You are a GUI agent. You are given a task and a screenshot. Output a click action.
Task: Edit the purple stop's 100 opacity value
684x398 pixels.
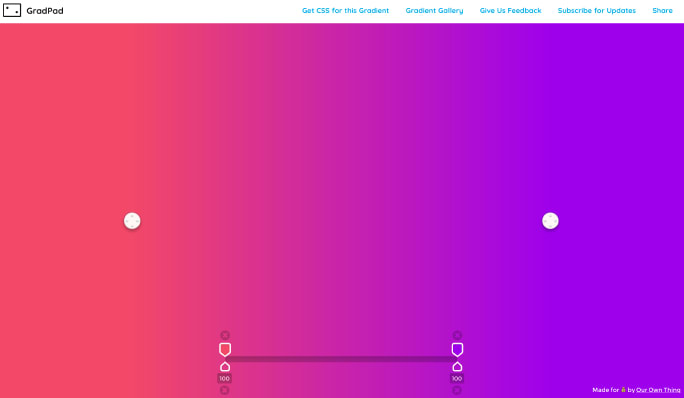pyautogui.click(x=457, y=378)
